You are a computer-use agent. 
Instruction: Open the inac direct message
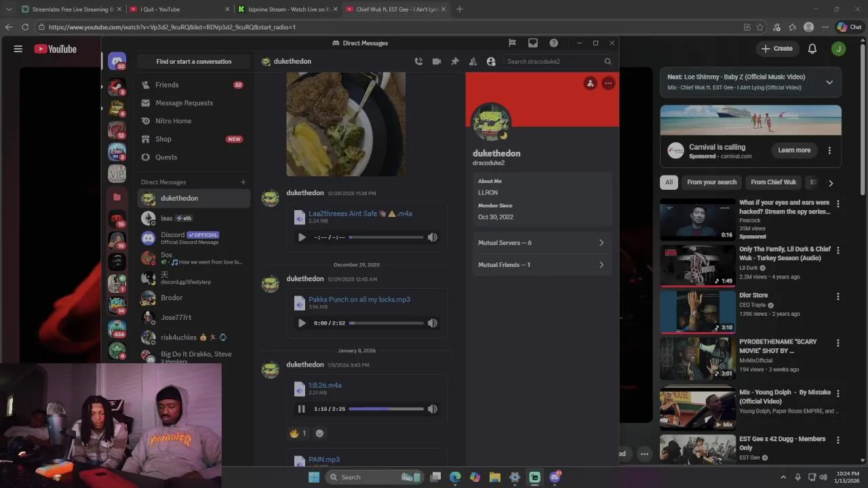pos(194,218)
